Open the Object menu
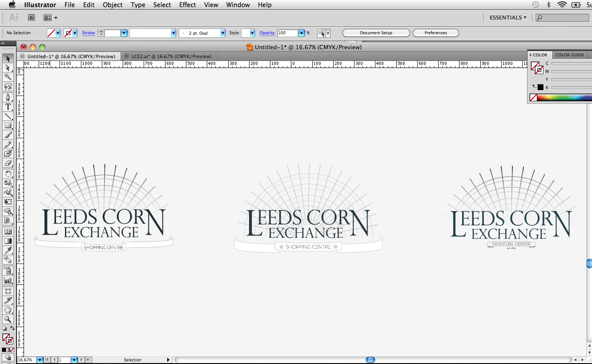Image resolution: width=592 pixels, height=364 pixels. click(x=113, y=5)
